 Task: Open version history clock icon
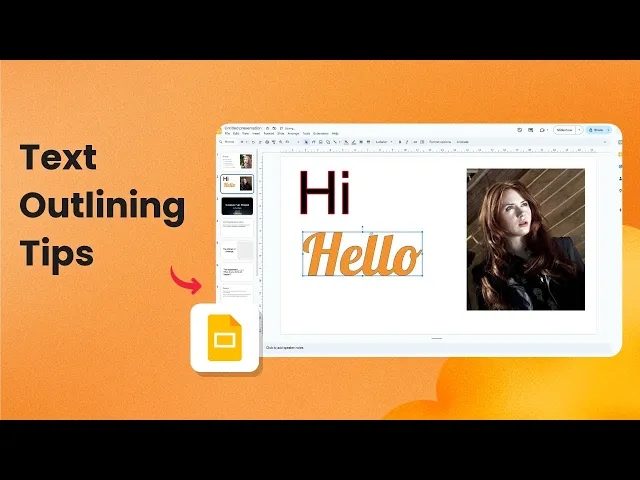point(520,130)
